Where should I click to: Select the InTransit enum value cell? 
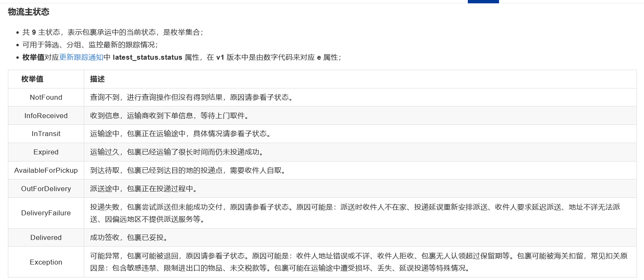[46, 134]
